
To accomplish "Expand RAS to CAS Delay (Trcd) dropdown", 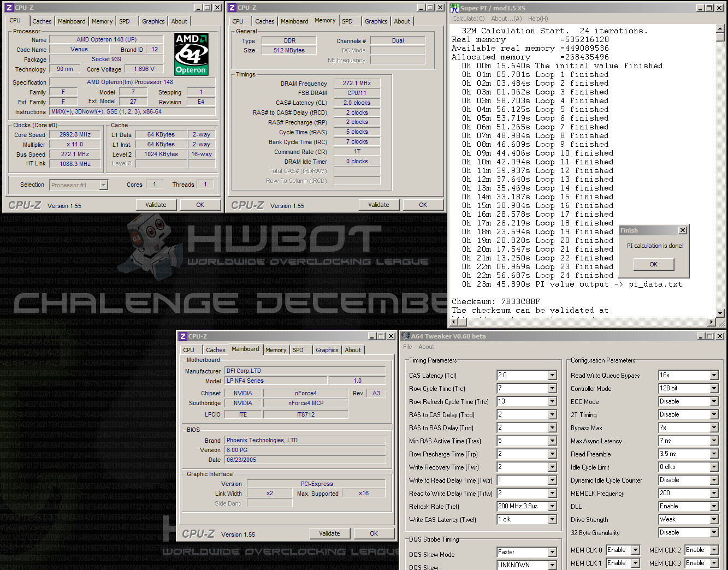I will (x=553, y=415).
